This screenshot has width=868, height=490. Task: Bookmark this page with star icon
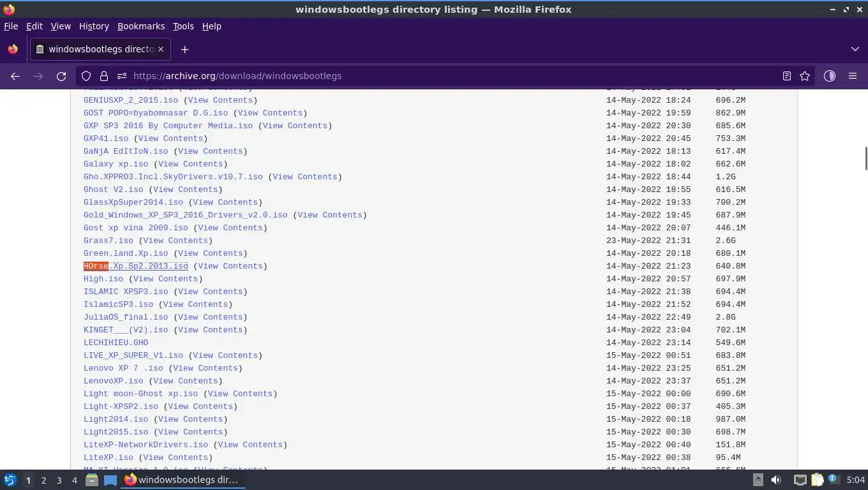coord(805,76)
